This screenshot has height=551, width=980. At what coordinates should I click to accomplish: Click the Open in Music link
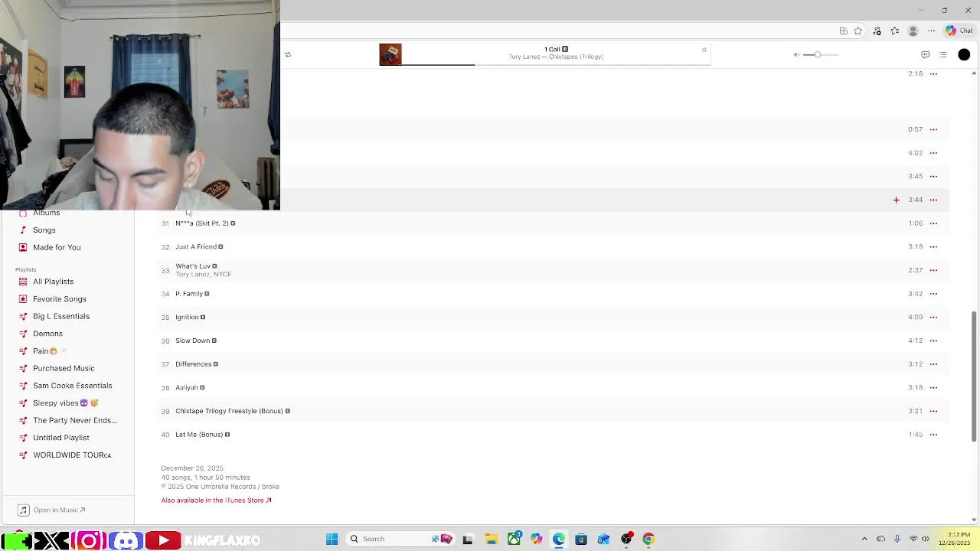pos(52,510)
